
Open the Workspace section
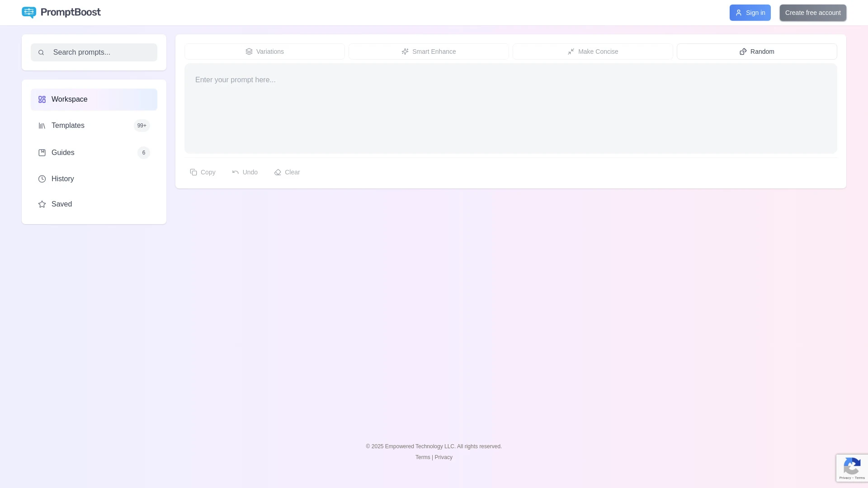pyautogui.click(x=69, y=99)
